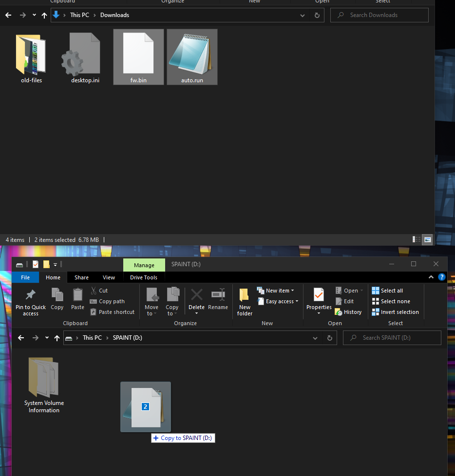This screenshot has width=455, height=476.
Task: Expand the Open dropdown in ribbon
Action: (x=349, y=291)
